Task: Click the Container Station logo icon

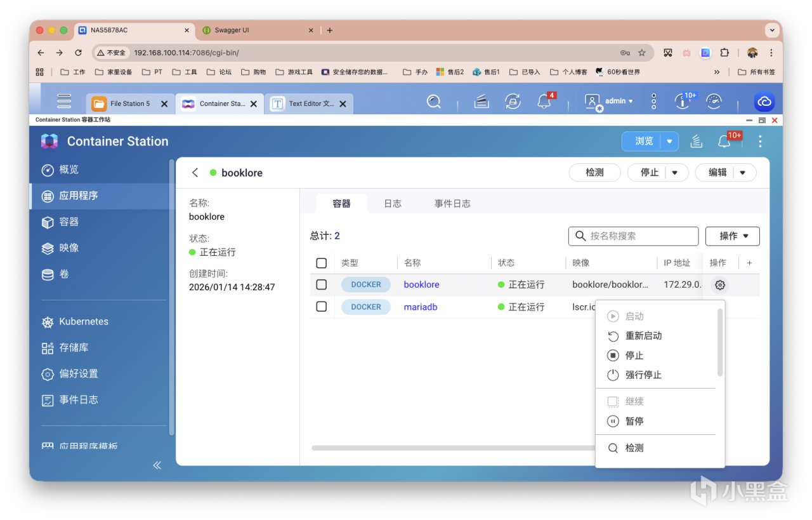Action: click(49, 141)
